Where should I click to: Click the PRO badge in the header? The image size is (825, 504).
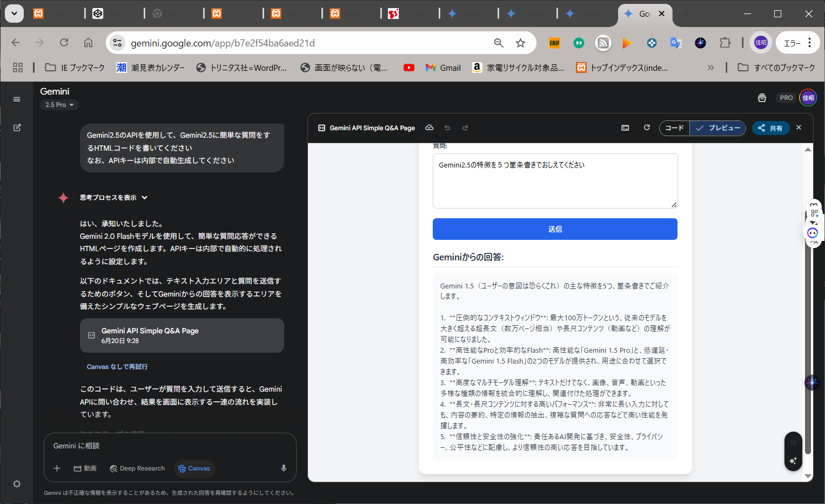786,98
